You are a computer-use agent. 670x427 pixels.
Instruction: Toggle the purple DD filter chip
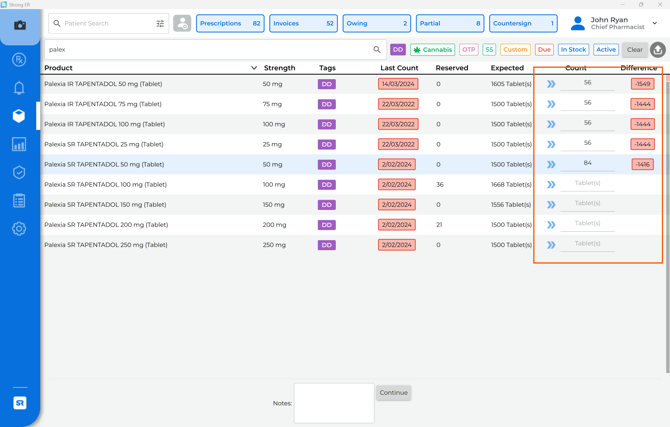pos(398,49)
